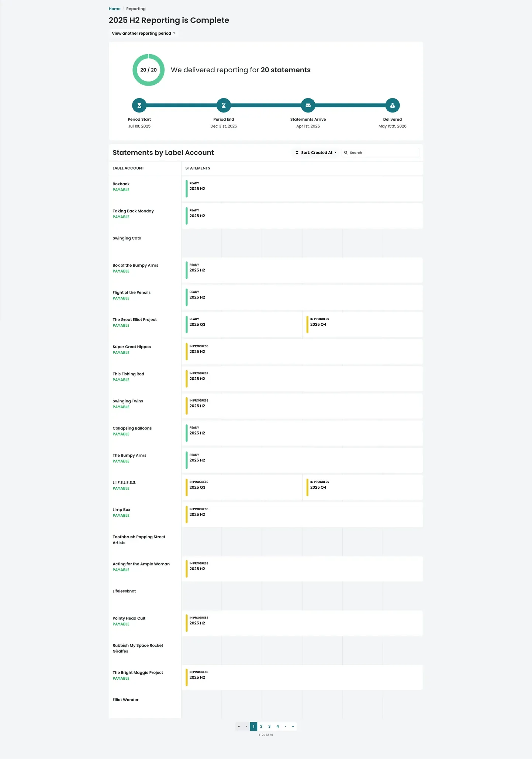Click Rubbish My Space Rocket Giraffes account
Screen dimensions: 532x759
click(138, 648)
